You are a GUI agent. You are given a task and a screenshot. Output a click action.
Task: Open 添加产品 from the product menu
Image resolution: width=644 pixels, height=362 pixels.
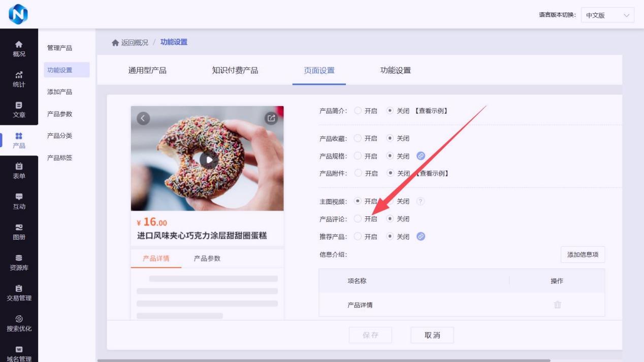(x=59, y=92)
